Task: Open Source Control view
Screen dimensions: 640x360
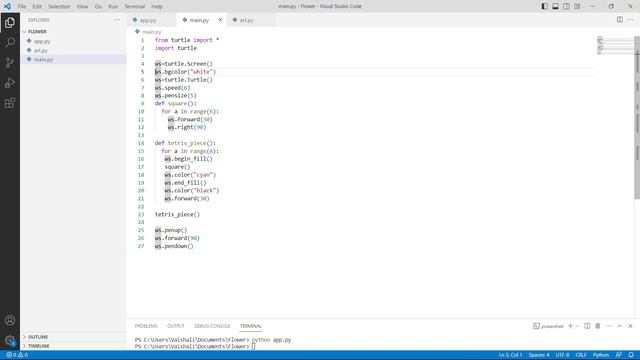Action: pos(10,62)
